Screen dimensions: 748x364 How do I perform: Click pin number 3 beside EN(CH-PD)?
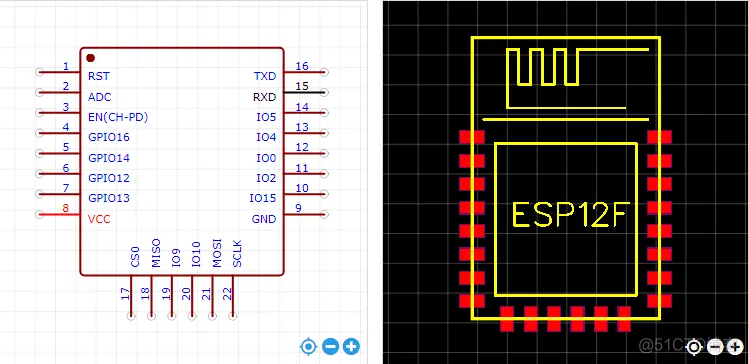(x=66, y=107)
